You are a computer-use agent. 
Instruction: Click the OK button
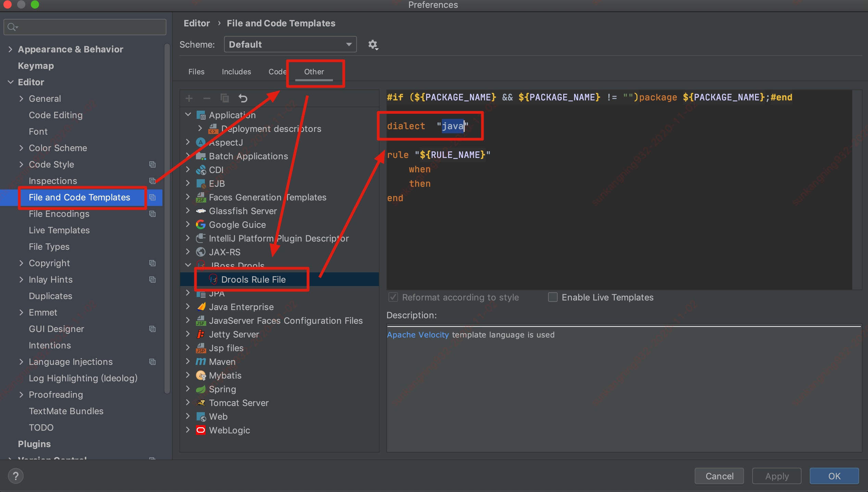[x=834, y=476]
